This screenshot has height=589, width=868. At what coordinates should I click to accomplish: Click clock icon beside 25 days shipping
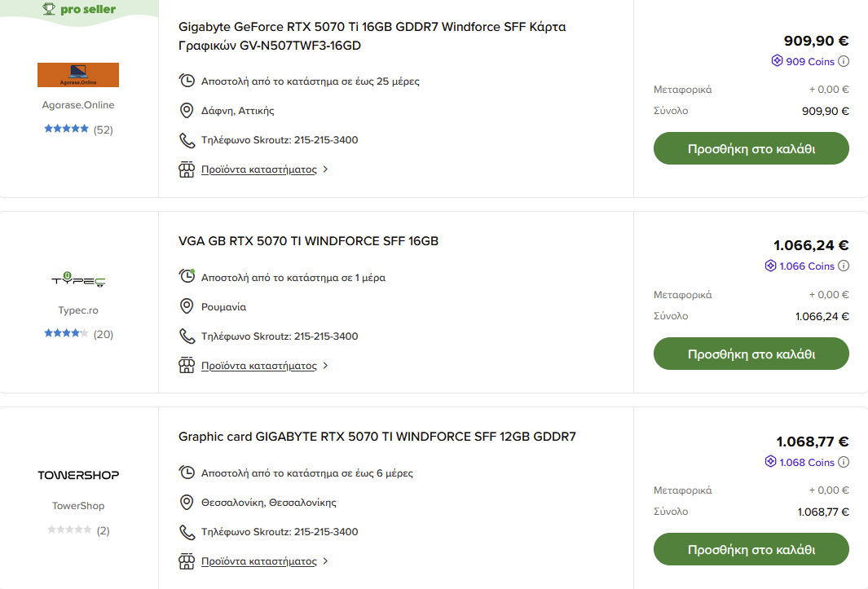(187, 81)
